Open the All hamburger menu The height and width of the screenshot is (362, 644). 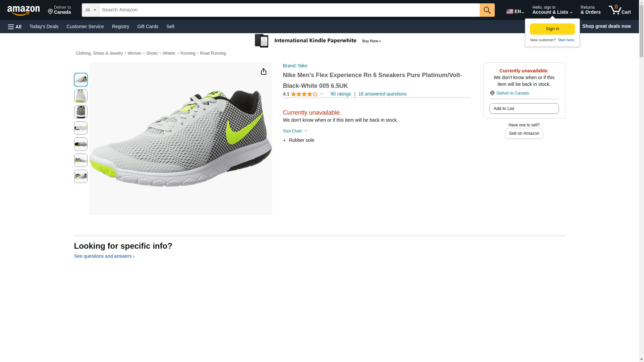[x=15, y=26]
